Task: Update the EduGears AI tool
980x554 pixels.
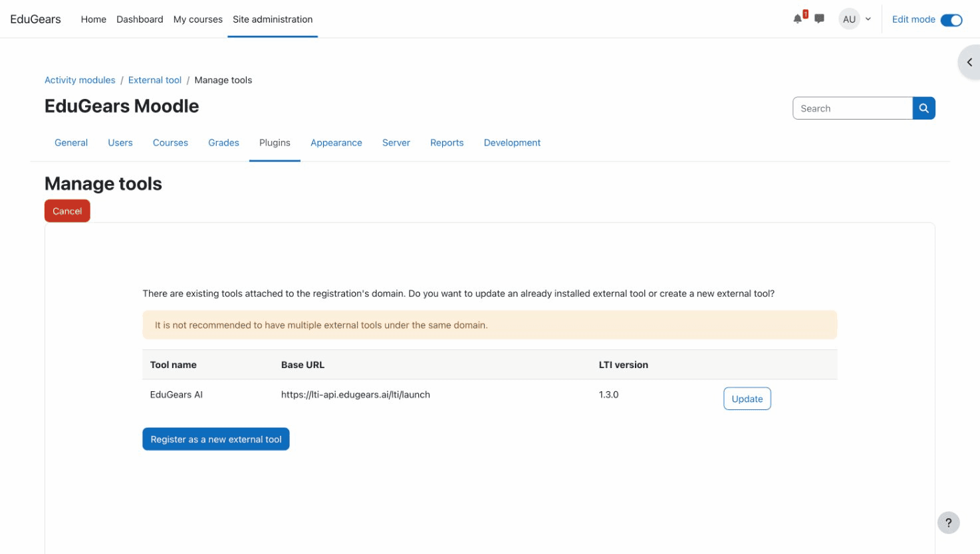Action: click(747, 399)
